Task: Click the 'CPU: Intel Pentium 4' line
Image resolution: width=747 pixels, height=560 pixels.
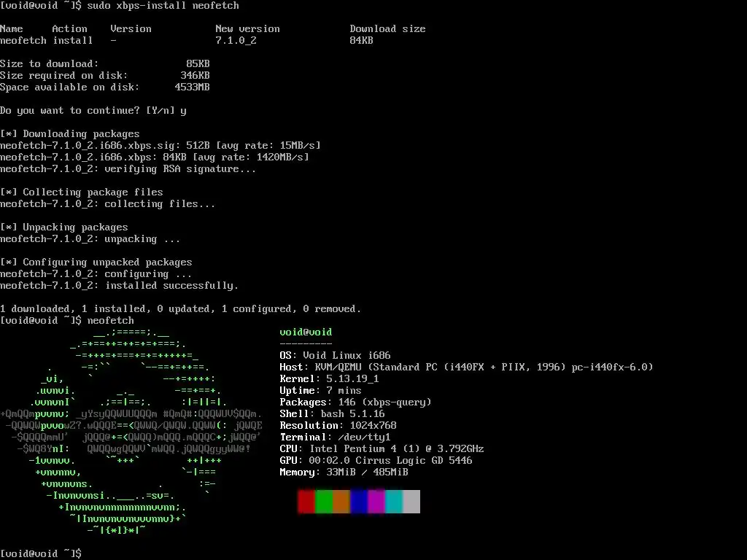Action: pos(382,448)
